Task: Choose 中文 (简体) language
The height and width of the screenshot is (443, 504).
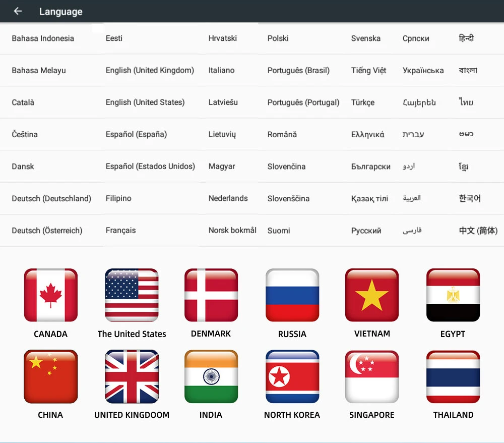Action: (478, 231)
